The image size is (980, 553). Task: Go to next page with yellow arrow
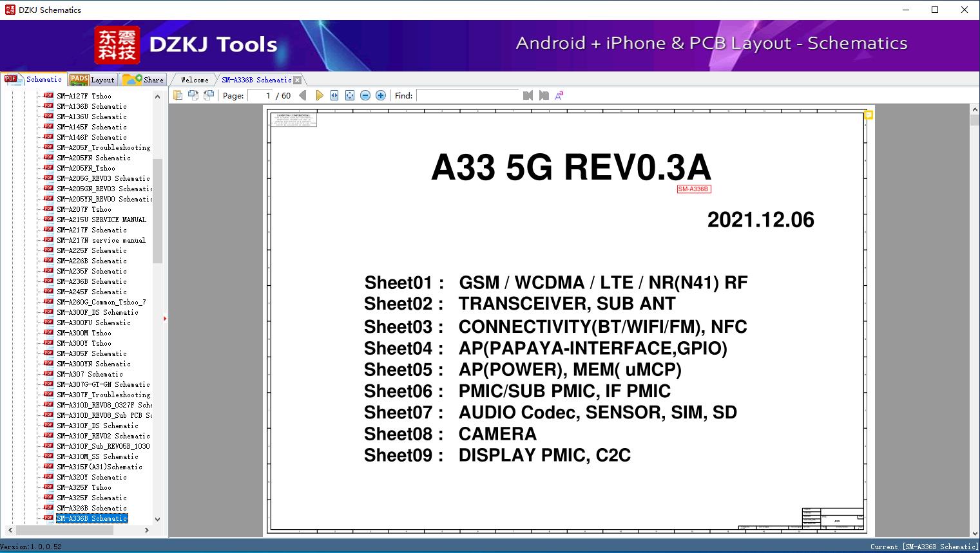coord(319,95)
